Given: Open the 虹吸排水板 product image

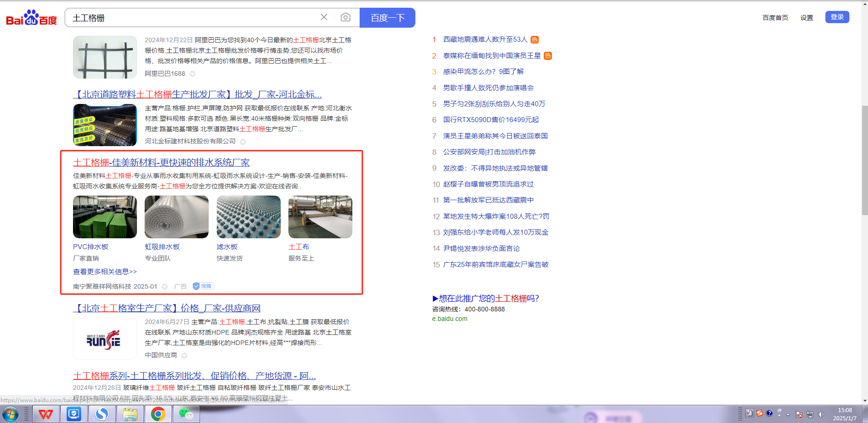Looking at the screenshot, I should (x=176, y=217).
